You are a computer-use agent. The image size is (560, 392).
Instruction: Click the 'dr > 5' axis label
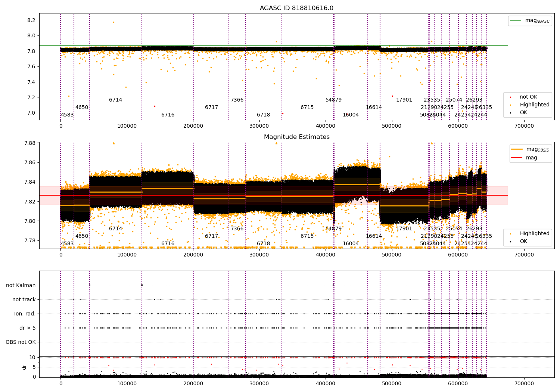coord(28,328)
